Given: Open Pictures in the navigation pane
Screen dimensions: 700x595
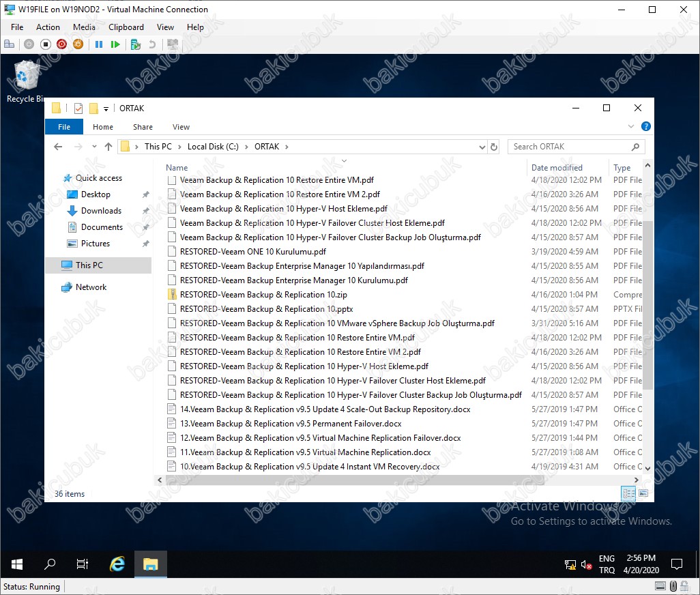Looking at the screenshot, I should 95,244.
